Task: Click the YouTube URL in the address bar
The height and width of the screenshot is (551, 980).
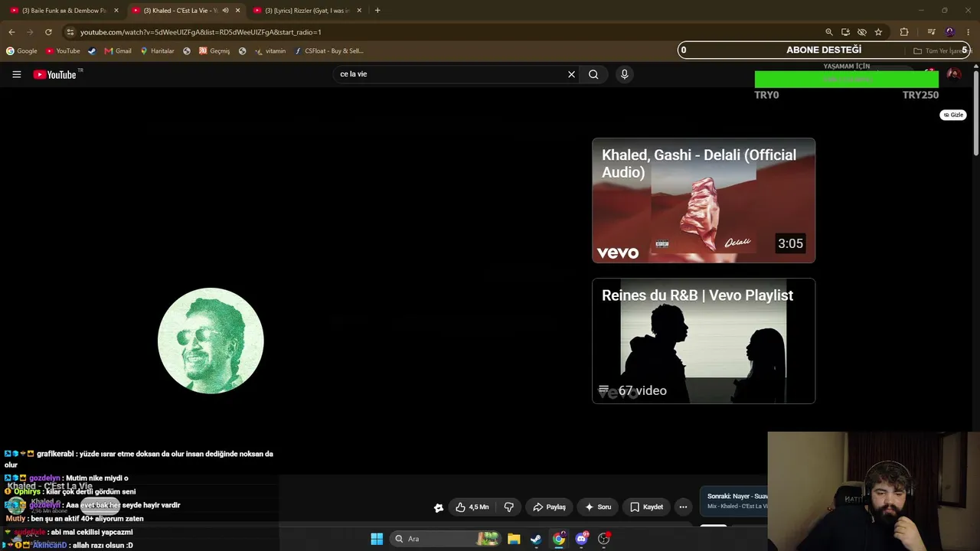Action: (x=201, y=32)
